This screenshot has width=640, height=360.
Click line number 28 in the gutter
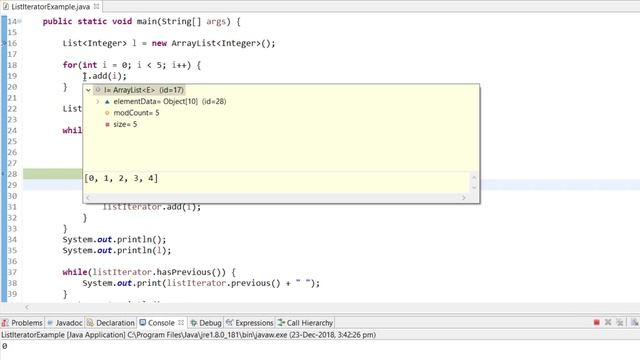12,174
